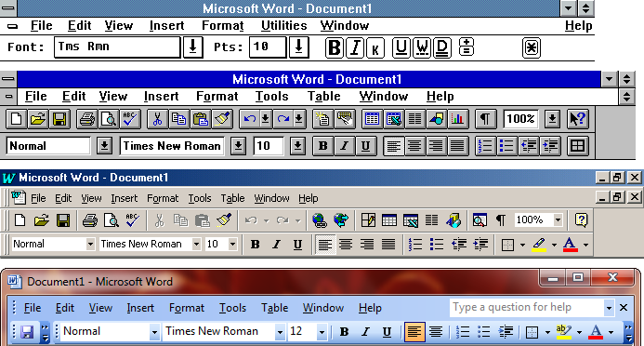Click Format Painter brush in solid-blue-title Word window
Image resolution: width=644 pixels, height=346 pixels.
click(222, 119)
